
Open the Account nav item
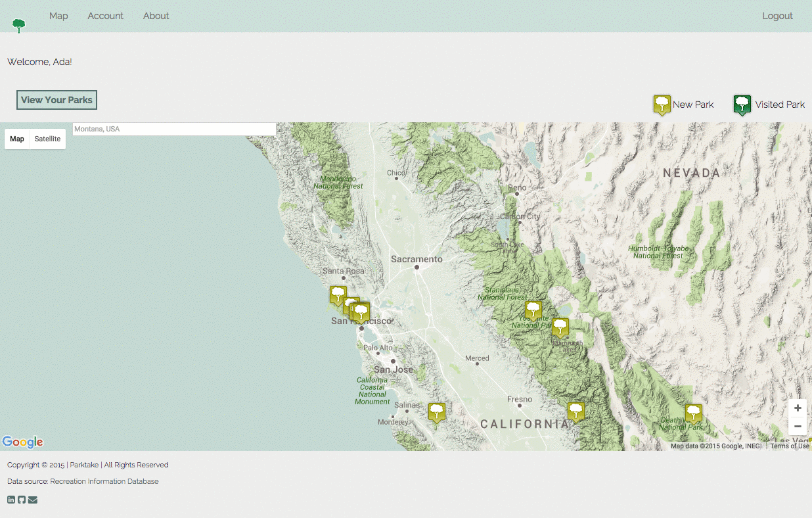click(106, 16)
